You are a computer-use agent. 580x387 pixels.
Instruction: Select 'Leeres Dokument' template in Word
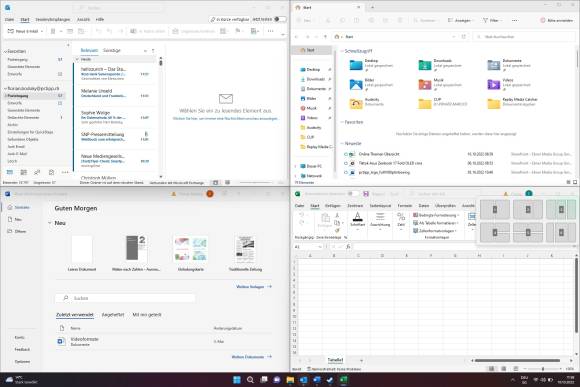point(82,253)
